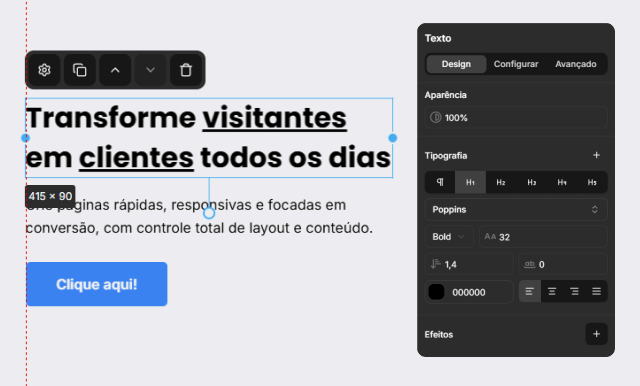Select H4 heading level
The height and width of the screenshot is (386, 640).
tap(562, 182)
